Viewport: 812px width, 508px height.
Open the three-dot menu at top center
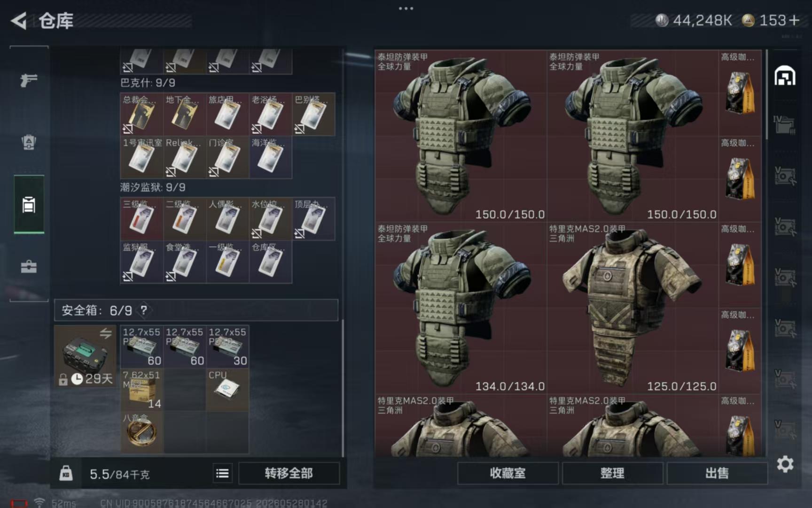tap(406, 8)
